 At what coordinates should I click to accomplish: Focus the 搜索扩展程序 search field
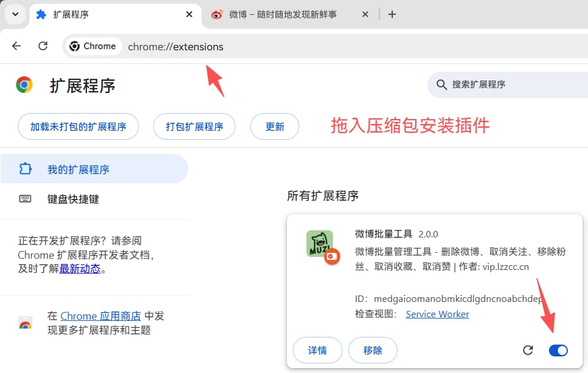pyautogui.click(x=508, y=85)
